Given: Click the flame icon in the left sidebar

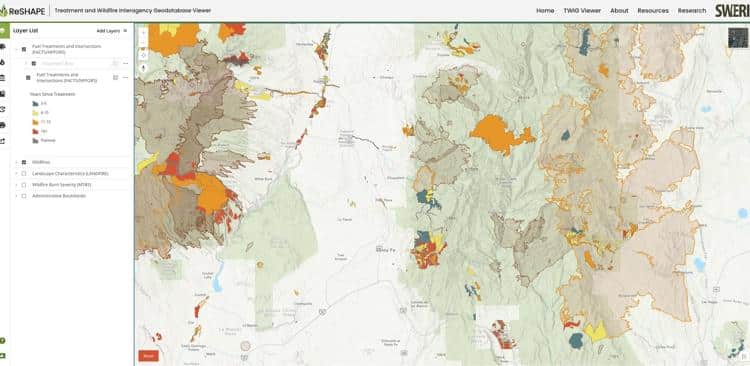Looking at the screenshot, I should point(3,62).
